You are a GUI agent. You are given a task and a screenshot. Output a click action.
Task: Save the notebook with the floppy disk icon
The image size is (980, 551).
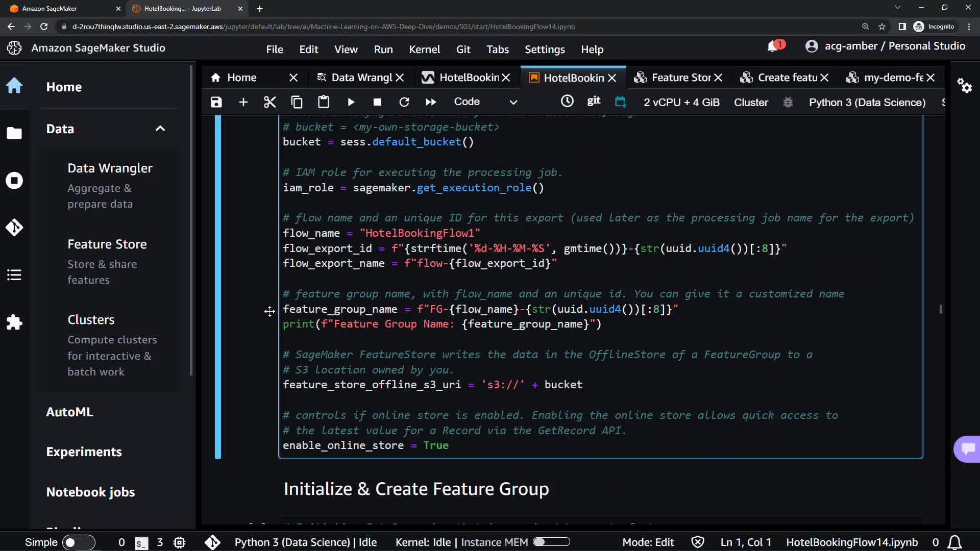click(216, 102)
